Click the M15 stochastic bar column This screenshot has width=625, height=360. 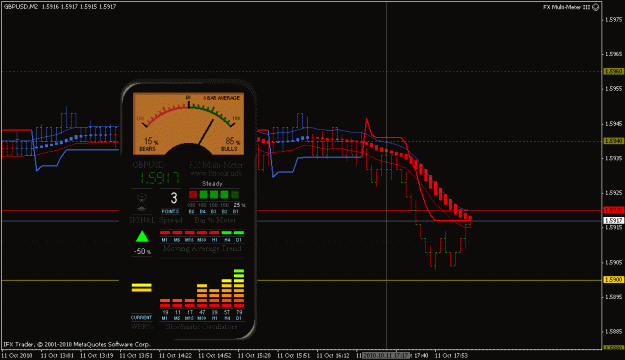(x=190, y=303)
